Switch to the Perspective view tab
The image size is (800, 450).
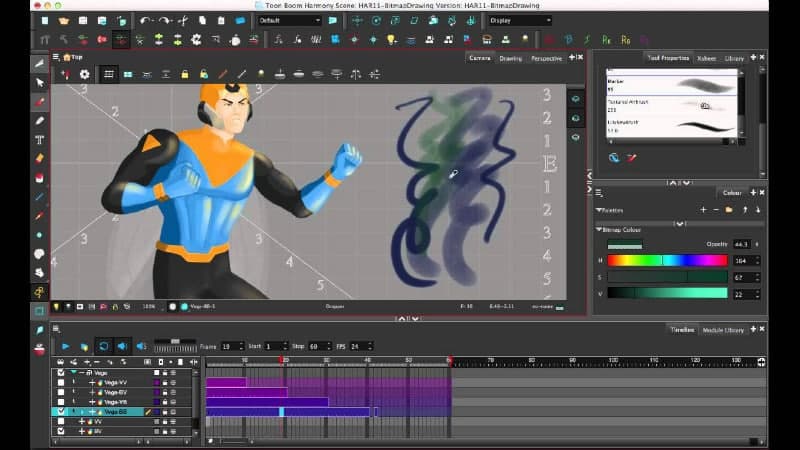(546, 58)
